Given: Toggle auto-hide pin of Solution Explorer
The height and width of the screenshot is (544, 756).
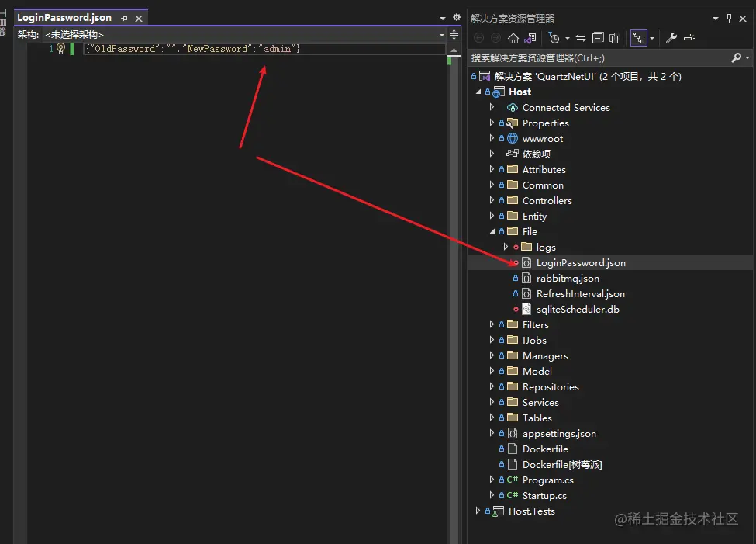Looking at the screenshot, I should pyautogui.click(x=729, y=19).
